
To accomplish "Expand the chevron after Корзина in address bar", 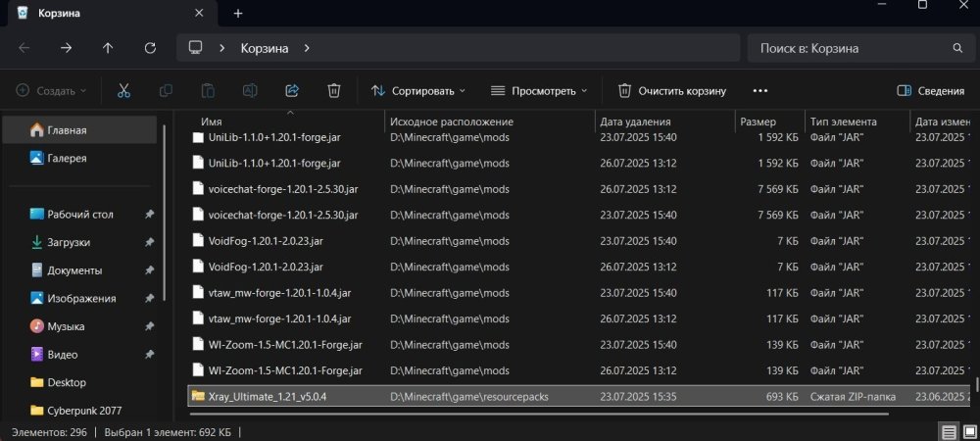I will 306,48.
